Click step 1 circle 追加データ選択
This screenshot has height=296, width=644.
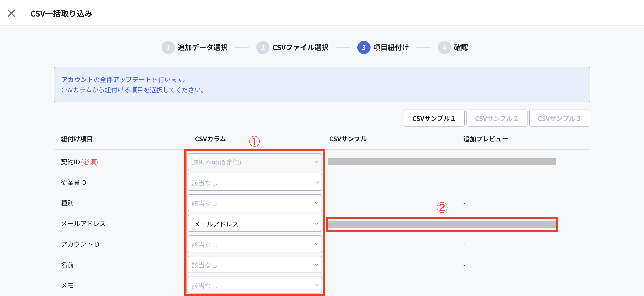pyautogui.click(x=168, y=47)
